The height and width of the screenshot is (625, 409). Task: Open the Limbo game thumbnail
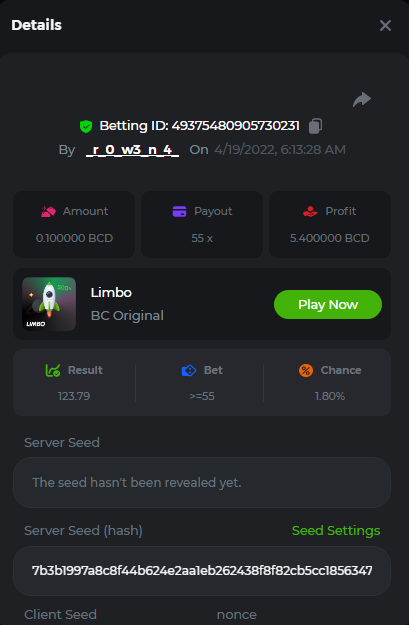tap(49, 304)
